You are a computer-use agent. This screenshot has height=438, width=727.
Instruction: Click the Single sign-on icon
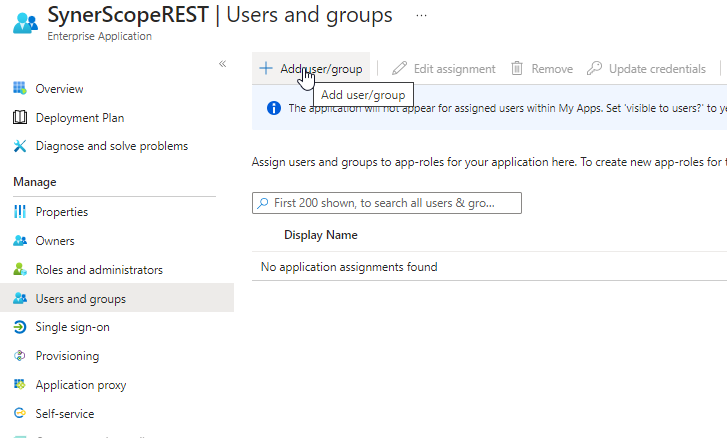coord(20,327)
